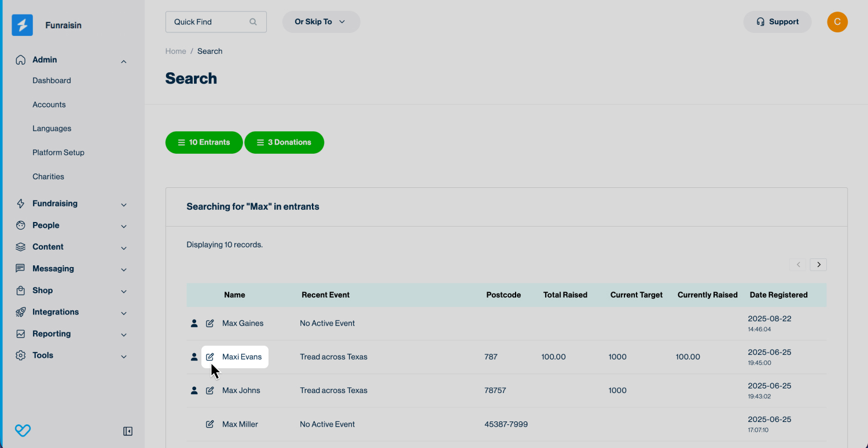
Task: Collapse the sidebar using bottom panel icon
Action: (x=128, y=431)
